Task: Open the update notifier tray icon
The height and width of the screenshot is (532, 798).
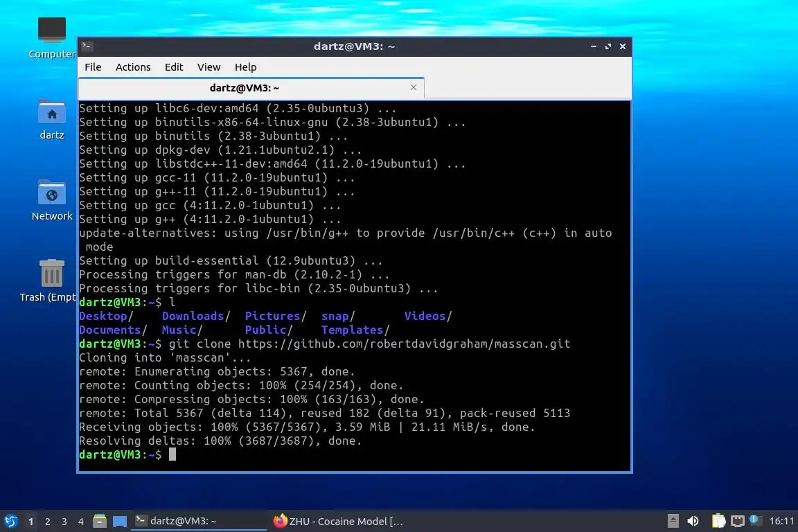Action: (755, 520)
